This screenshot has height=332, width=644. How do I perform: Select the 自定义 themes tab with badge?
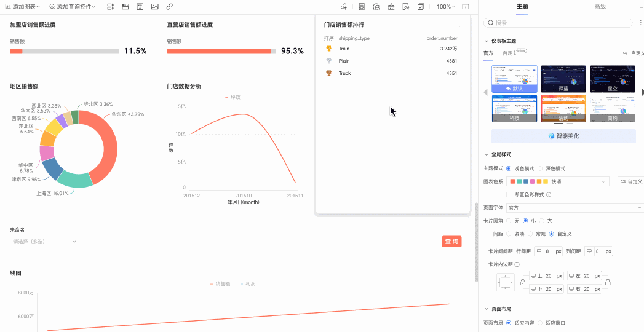(x=510, y=53)
